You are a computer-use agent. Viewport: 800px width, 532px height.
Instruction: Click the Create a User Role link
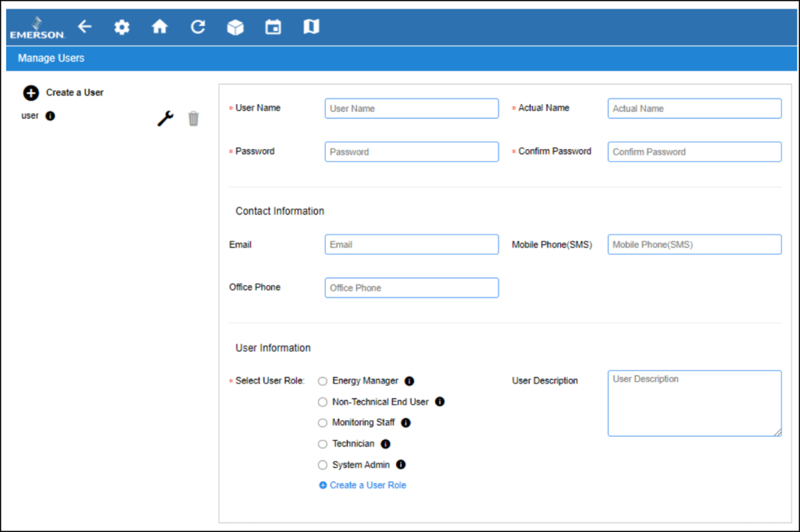click(x=362, y=484)
